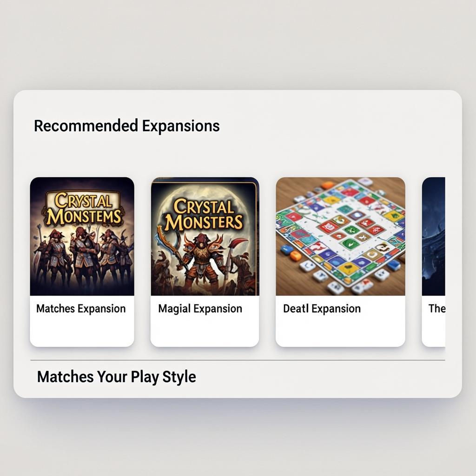476x476 pixels.
Task: Select the cut-off "The" card title
Action: 437,309
